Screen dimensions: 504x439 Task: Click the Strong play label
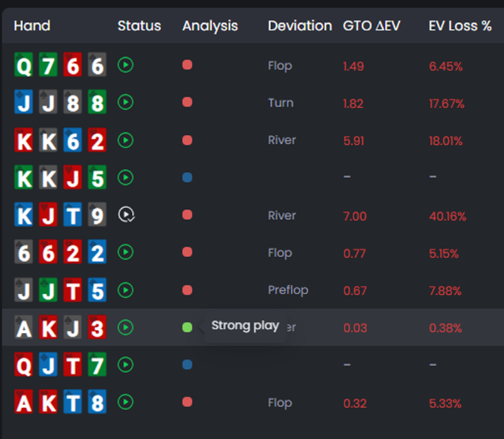coord(245,326)
